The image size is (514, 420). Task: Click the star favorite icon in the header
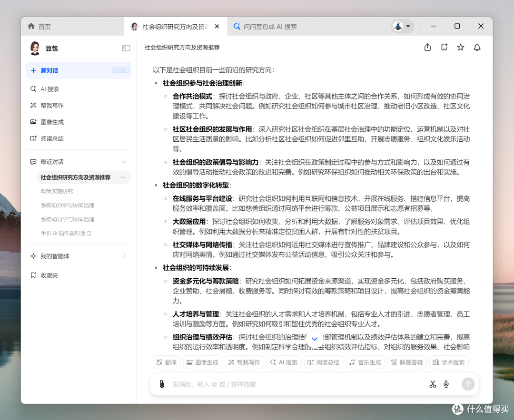point(461,48)
